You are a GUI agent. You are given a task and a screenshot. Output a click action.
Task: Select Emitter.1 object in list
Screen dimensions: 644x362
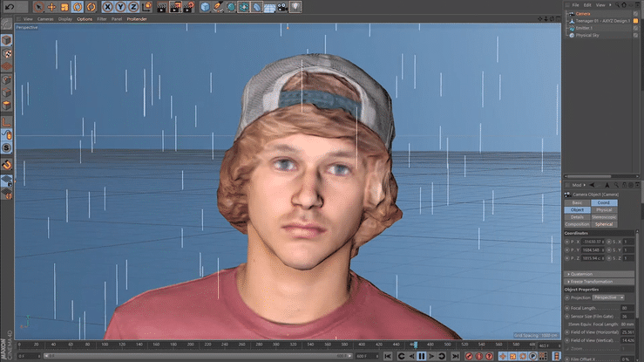tap(584, 28)
